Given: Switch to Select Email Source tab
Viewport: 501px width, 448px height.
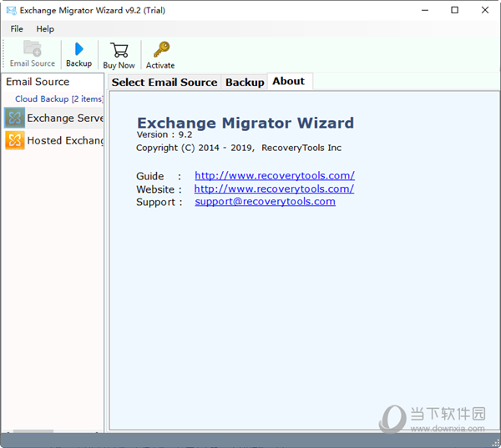Looking at the screenshot, I should [x=164, y=83].
